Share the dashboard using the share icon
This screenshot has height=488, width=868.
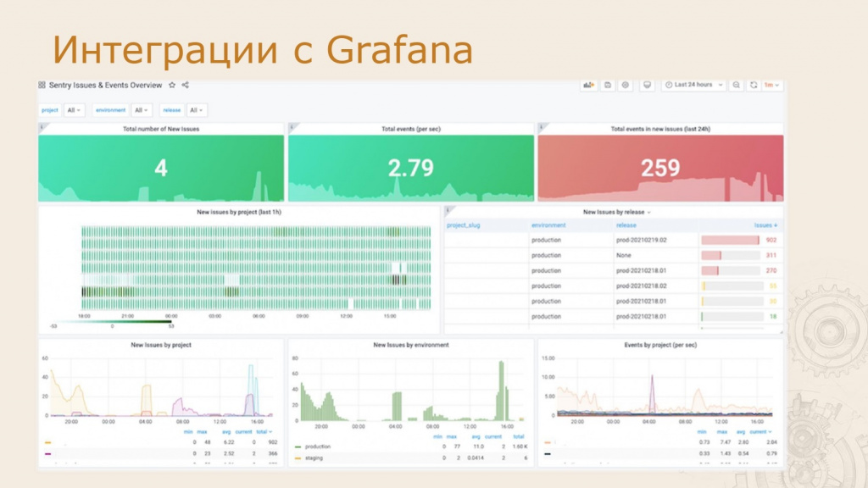tap(186, 86)
